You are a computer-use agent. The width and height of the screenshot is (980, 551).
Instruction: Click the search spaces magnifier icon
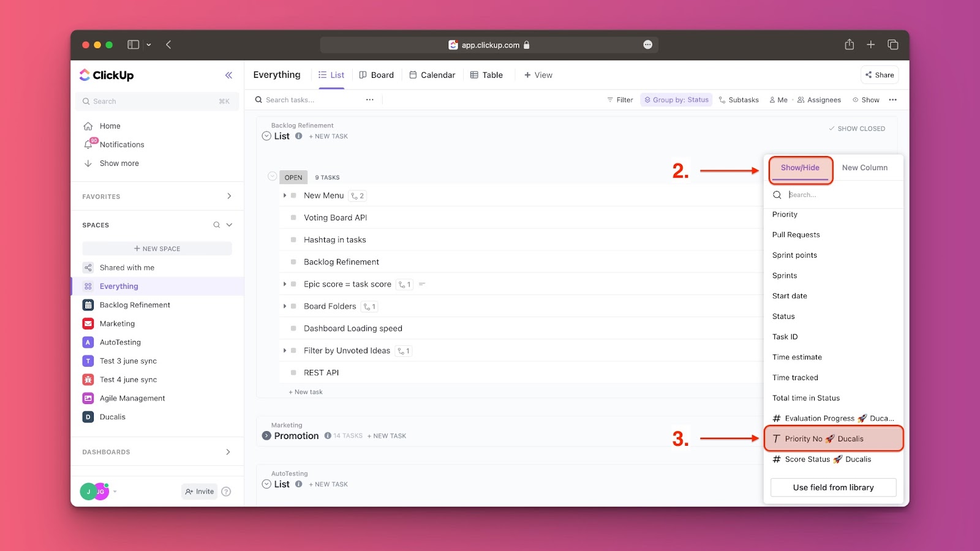pos(216,225)
